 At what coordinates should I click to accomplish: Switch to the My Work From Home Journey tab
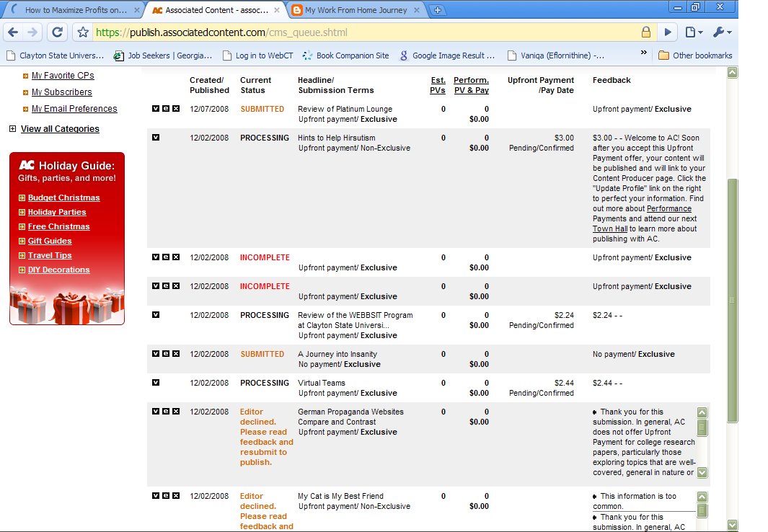click(356, 10)
